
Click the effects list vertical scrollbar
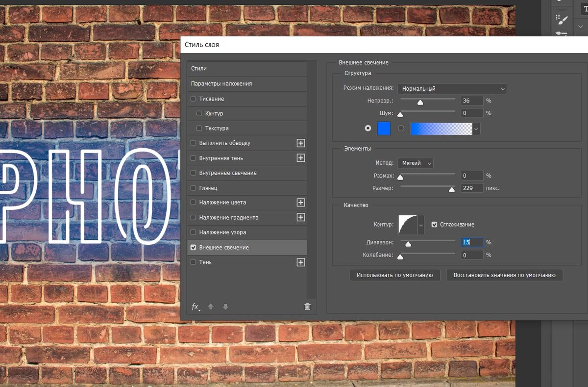coord(312,180)
